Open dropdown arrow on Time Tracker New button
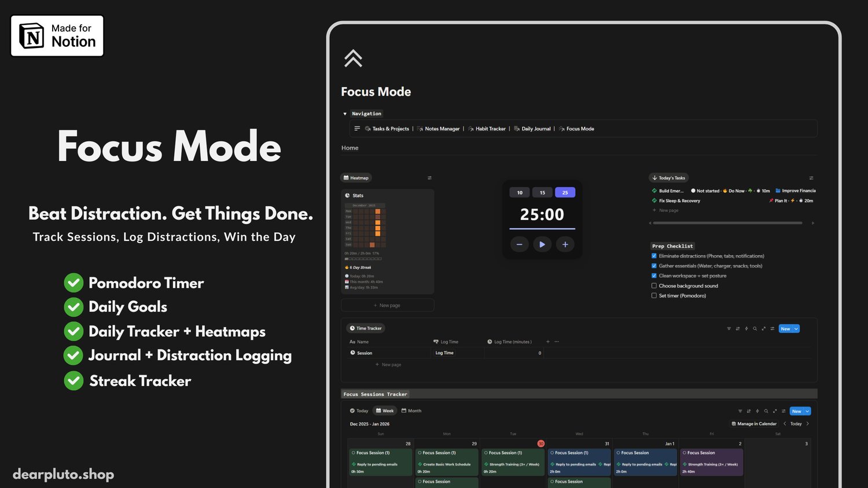The width and height of the screenshot is (868, 488). pos(796,329)
